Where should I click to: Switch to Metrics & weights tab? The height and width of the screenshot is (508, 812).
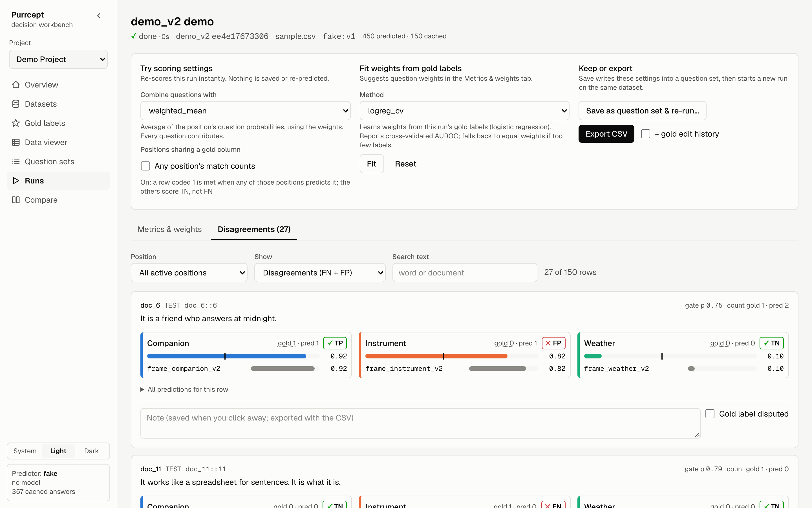tap(170, 229)
